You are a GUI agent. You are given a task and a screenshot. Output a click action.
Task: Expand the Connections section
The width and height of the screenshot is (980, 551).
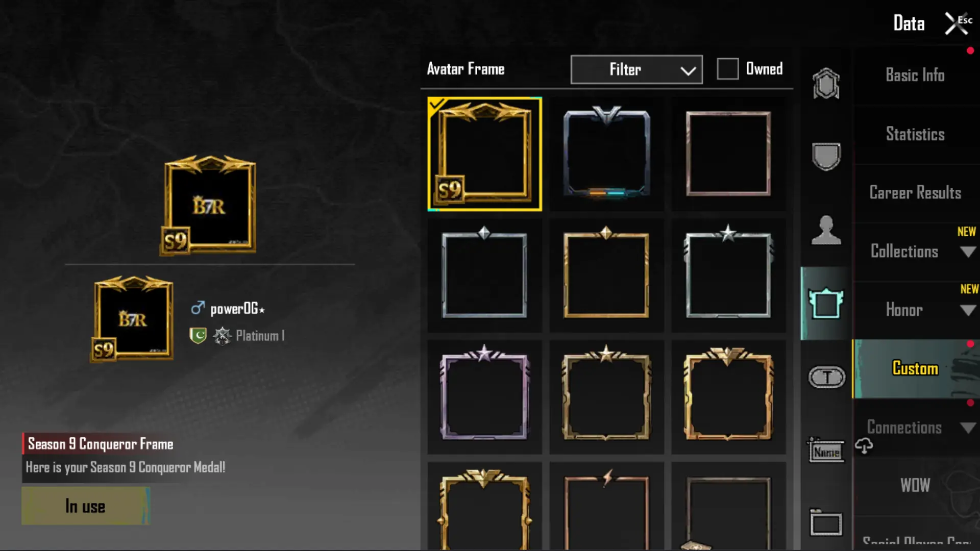(x=967, y=428)
